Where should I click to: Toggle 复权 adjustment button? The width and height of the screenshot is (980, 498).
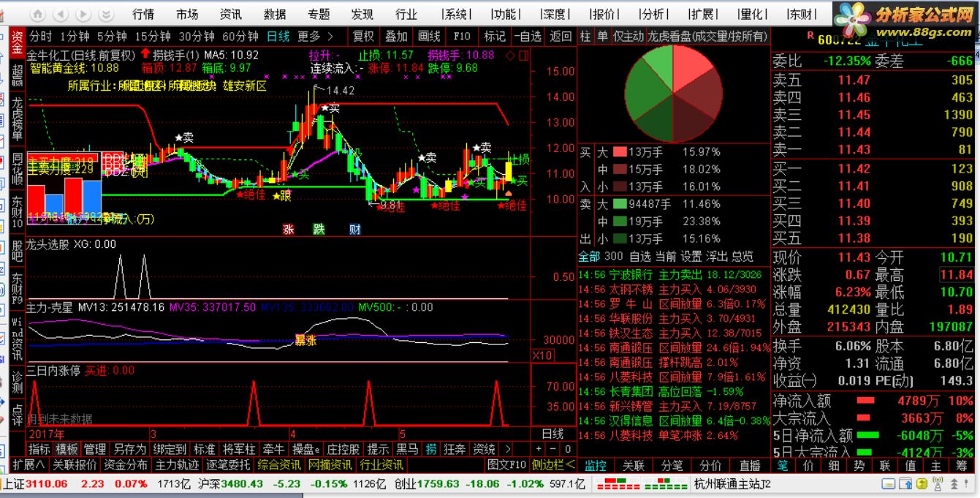point(363,37)
